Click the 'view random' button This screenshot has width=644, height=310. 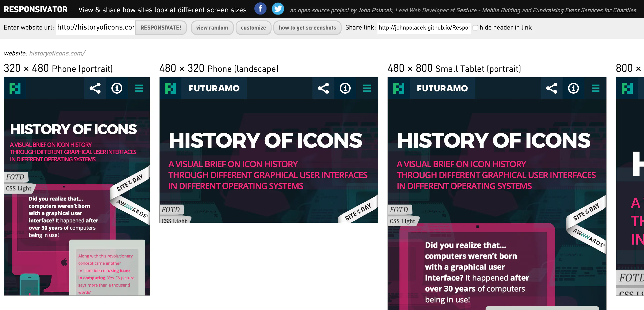coord(212,28)
